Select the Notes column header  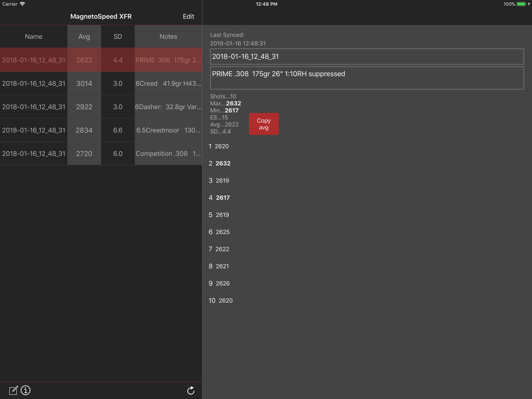(168, 37)
